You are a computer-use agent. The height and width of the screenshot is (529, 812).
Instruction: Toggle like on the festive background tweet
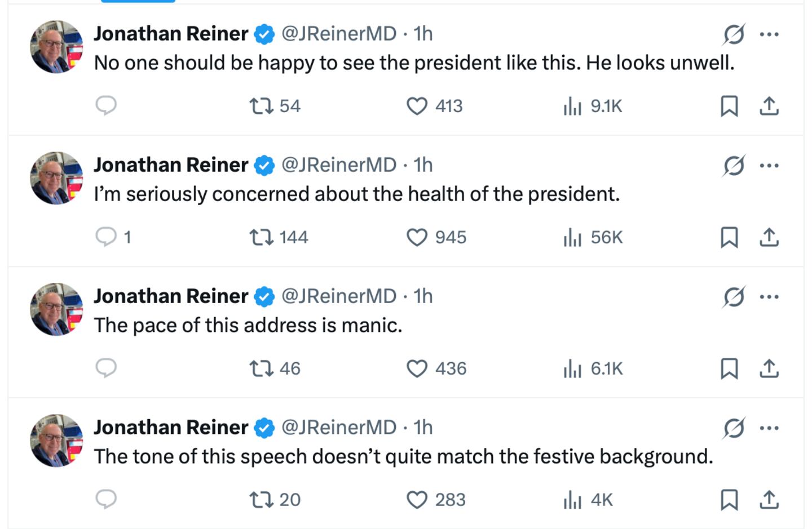tap(418, 500)
